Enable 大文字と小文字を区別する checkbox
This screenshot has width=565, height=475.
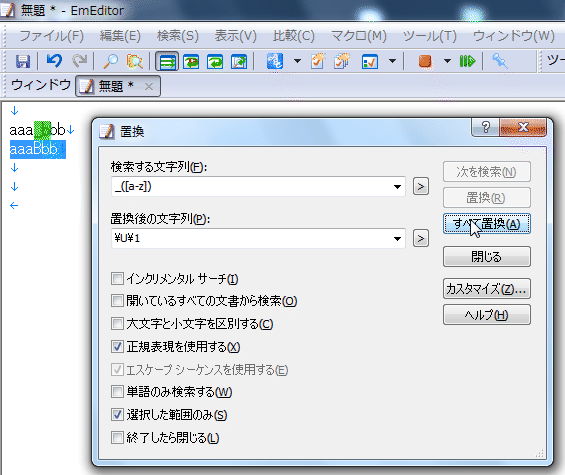[x=117, y=324]
